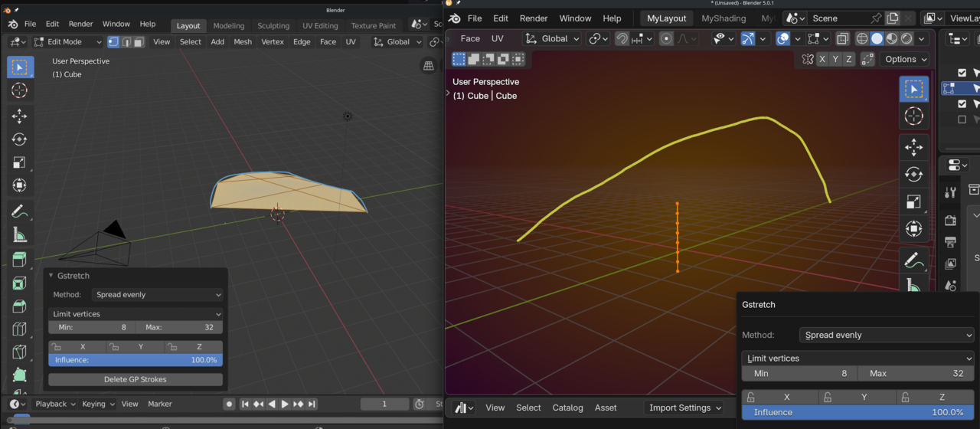Open the Catalog menu in asset browser
The height and width of the screenshot is (429, 980).
click(x=567, y=408)
